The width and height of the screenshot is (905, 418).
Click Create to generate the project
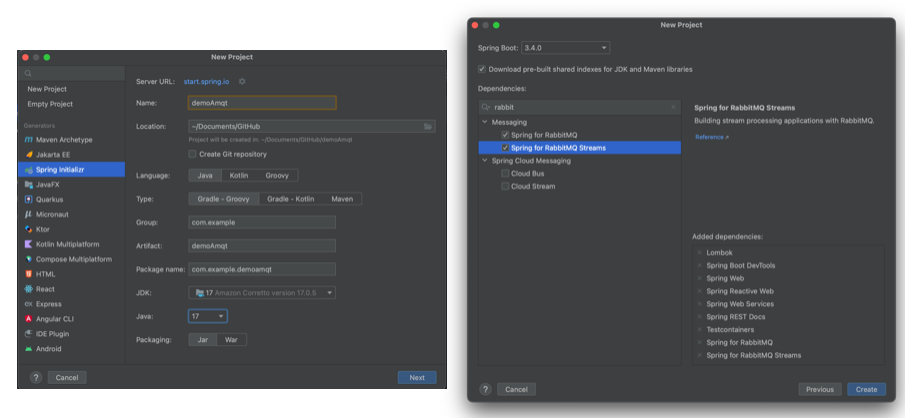pyautogui.click(x=866, y=389)
